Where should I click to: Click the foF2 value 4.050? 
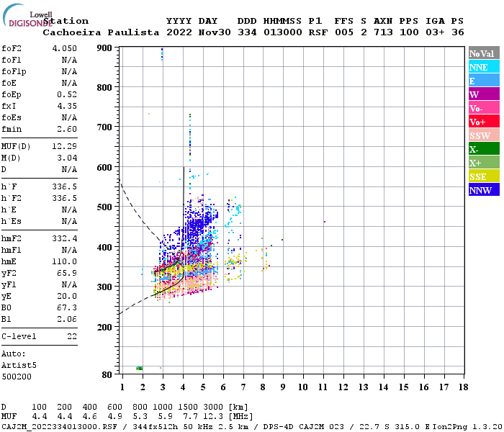[65, 48]
